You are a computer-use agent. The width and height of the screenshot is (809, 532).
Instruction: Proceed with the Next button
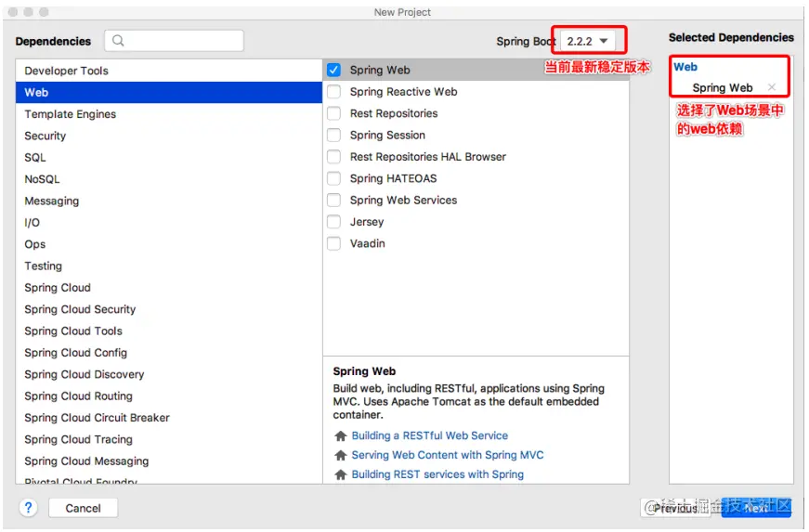pyautogui.click(x=756, y=508)
